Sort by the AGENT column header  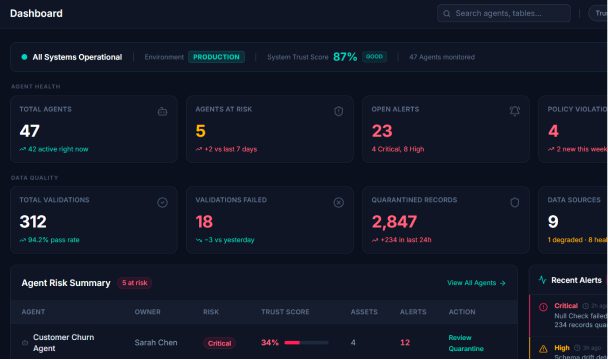click(33, 312)
